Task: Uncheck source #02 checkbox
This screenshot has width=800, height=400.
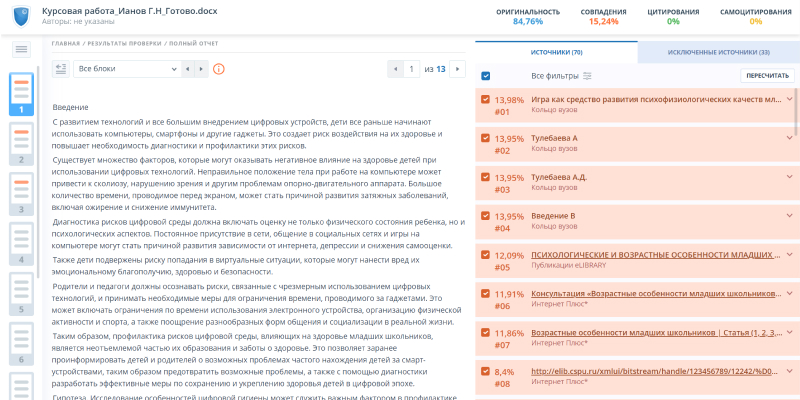Action: 486,138
